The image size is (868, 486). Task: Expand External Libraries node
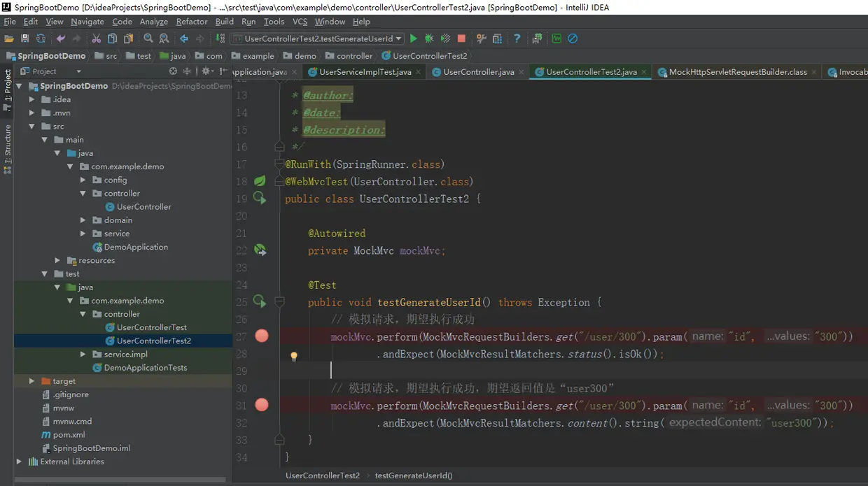point(20,462)
